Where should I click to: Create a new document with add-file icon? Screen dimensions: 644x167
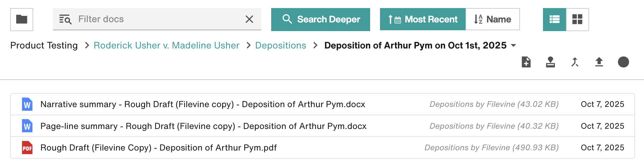[x=526, y=62]
